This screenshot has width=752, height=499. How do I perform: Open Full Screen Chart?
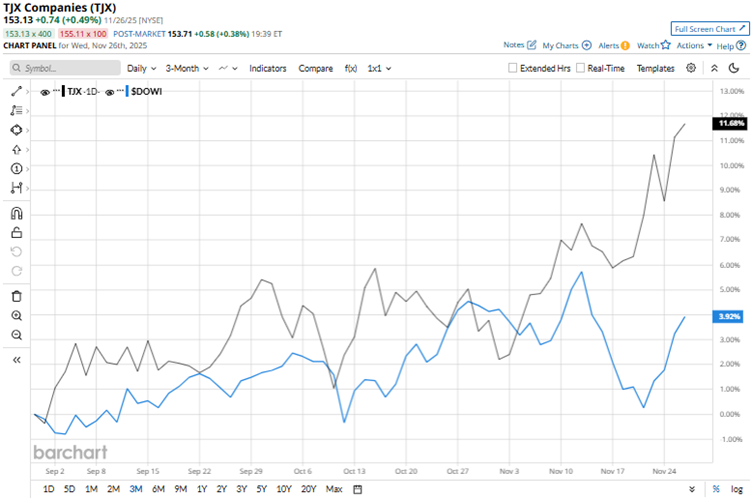[710, 29]
